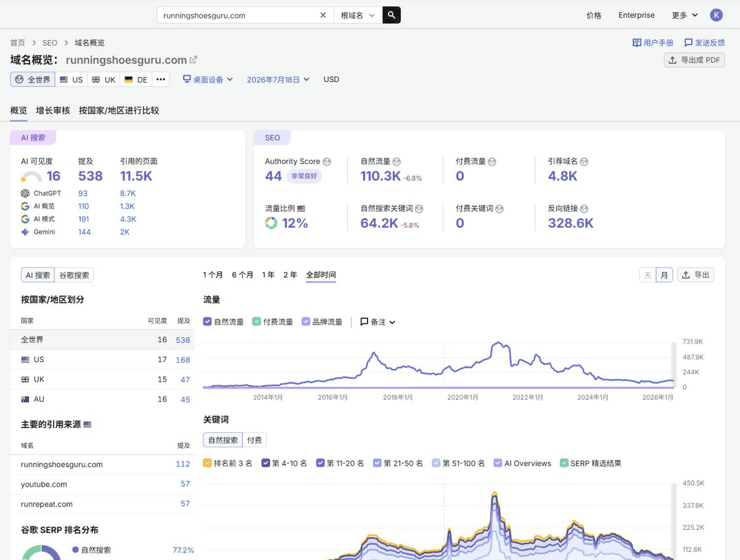Click the youtube.com row in citation sources
Screen dimensions: 740x560
(x=102, y=484)
